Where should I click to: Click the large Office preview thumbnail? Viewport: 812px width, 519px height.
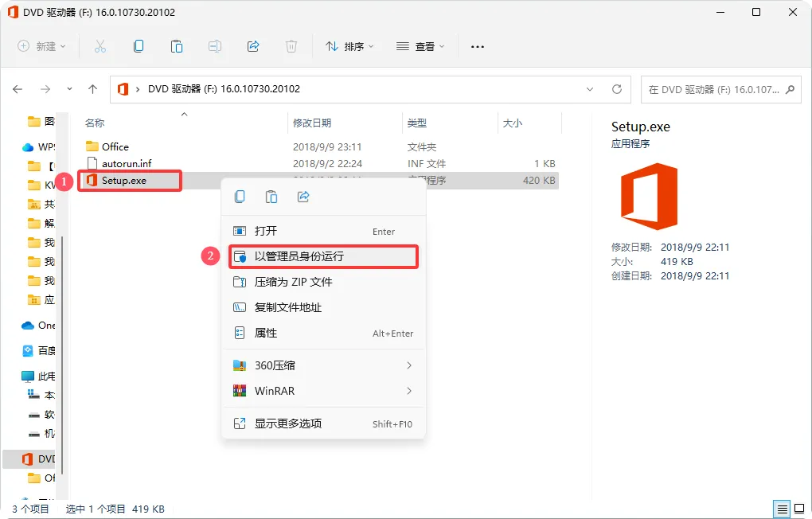[x=650, y=197]
